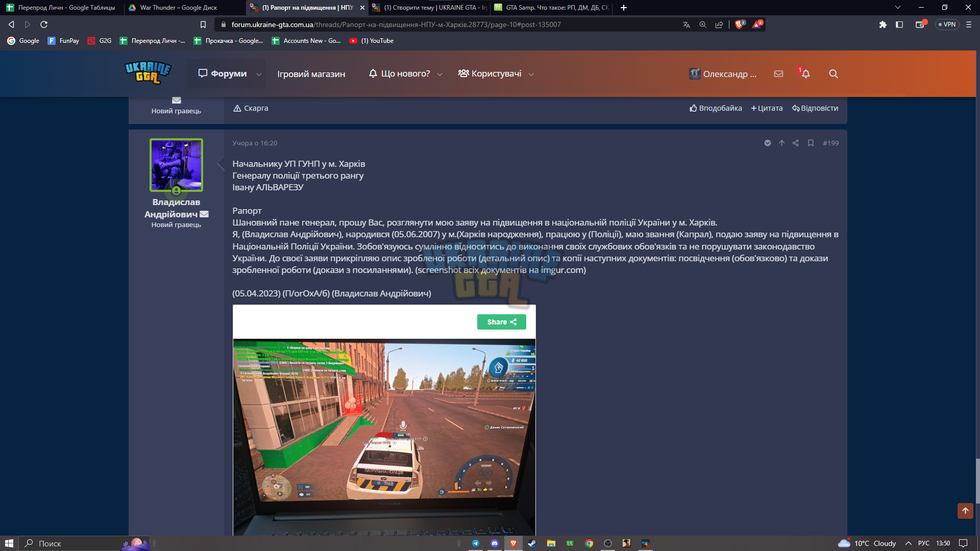Switch to War Thunder Google Диск tab
This screenshot has width=980, height=551.
pos(184,8)
